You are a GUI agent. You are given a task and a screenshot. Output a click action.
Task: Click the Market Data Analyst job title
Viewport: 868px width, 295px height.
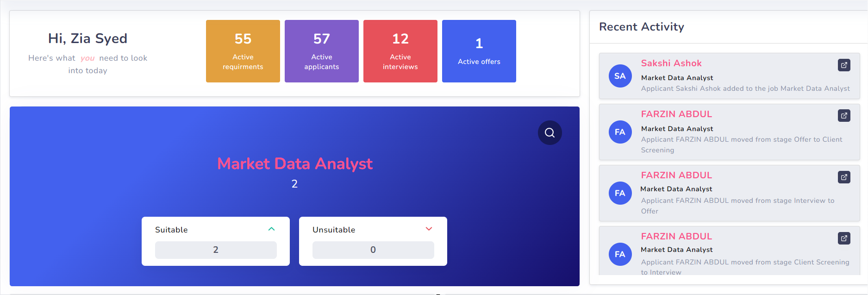[x=295, y=163]
